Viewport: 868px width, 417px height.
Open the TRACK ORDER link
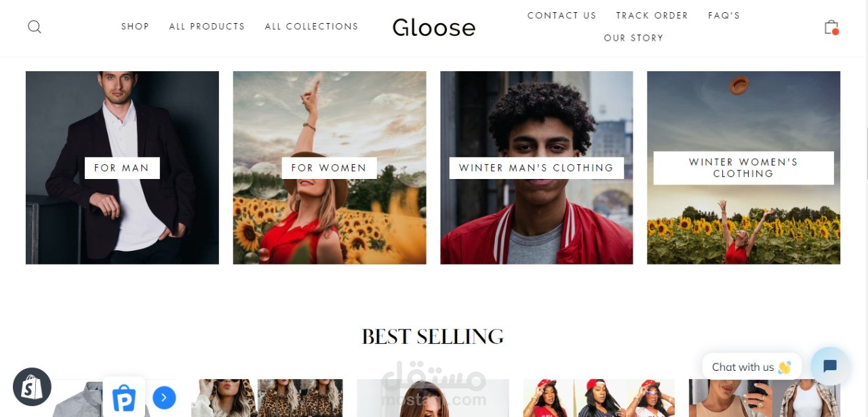pyautogui.click(x=652, y=16)
